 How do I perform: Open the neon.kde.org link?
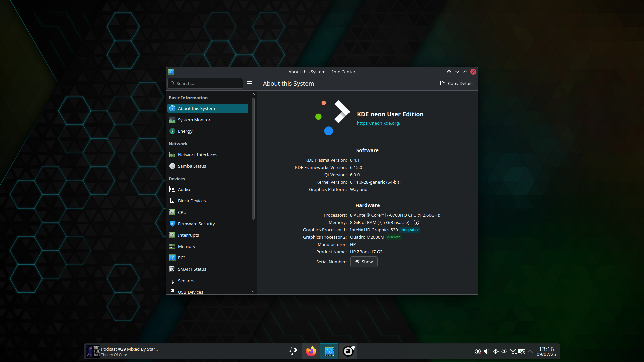379,123
